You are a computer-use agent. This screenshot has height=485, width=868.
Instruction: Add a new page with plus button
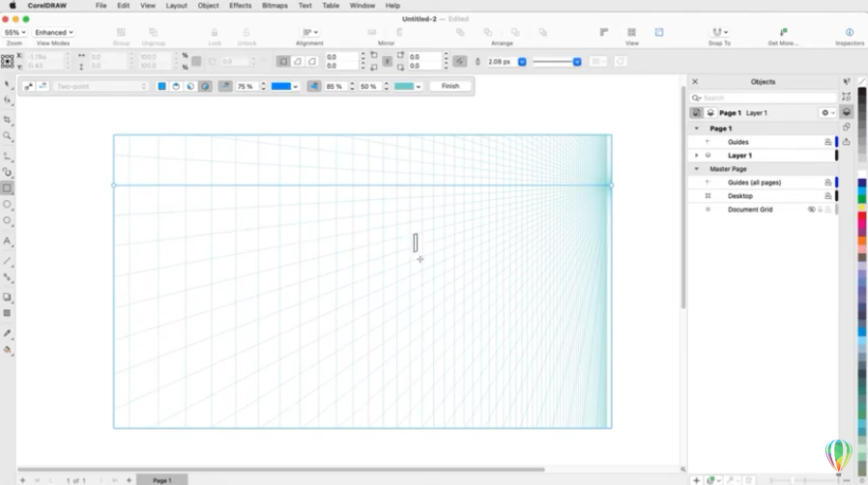[129, 480]
